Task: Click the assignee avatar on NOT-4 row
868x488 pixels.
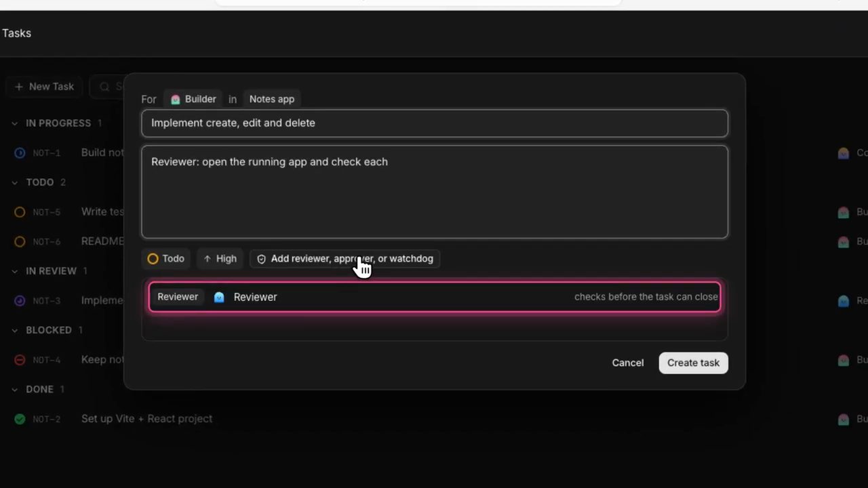Action: (x=844, y=360)
